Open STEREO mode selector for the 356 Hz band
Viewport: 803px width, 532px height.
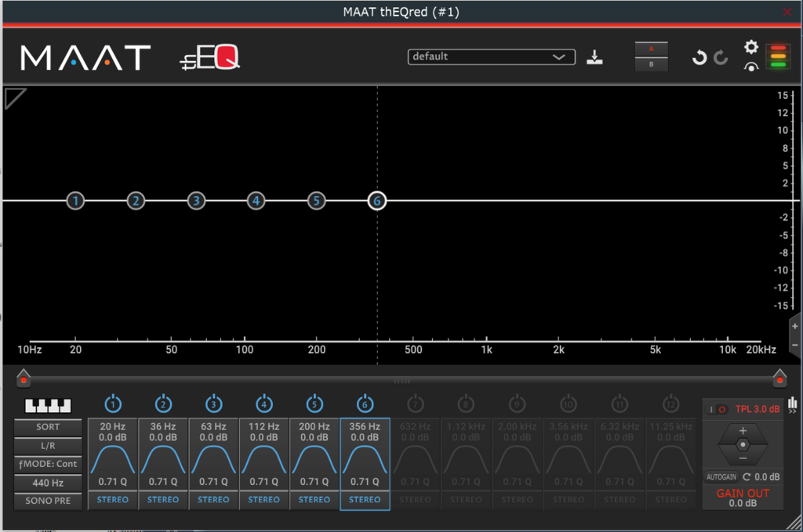tap(365, 500)
